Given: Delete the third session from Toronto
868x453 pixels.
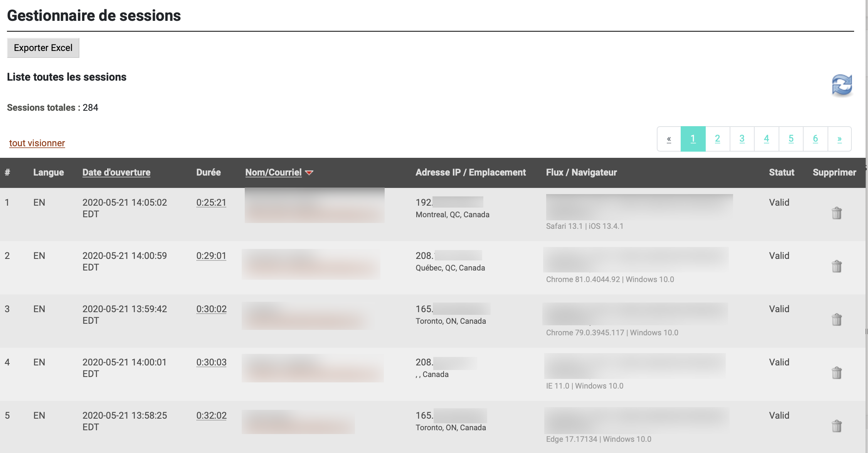Looking at the screenshot, I should [x=836, y=319].
